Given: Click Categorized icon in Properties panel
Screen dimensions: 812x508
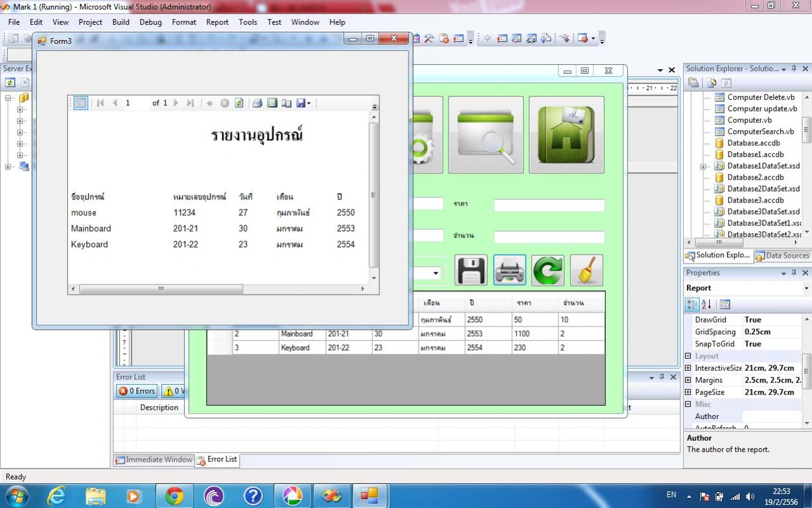Looking at the screenshot, I should click(693, 305).
